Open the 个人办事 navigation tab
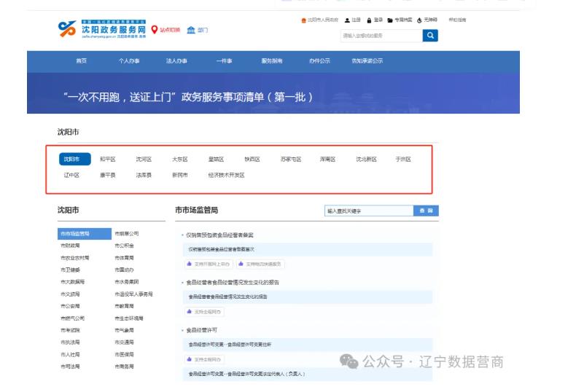The height and width of the screenshot is (392, 568). click(x=129, y=61)
